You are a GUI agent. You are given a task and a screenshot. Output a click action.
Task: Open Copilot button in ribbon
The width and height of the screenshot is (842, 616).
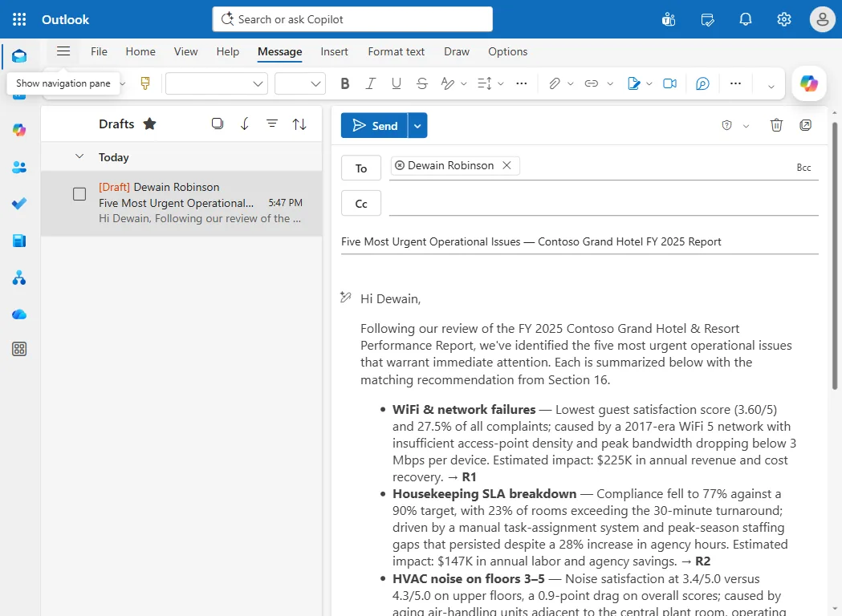(x=809, y=83)
